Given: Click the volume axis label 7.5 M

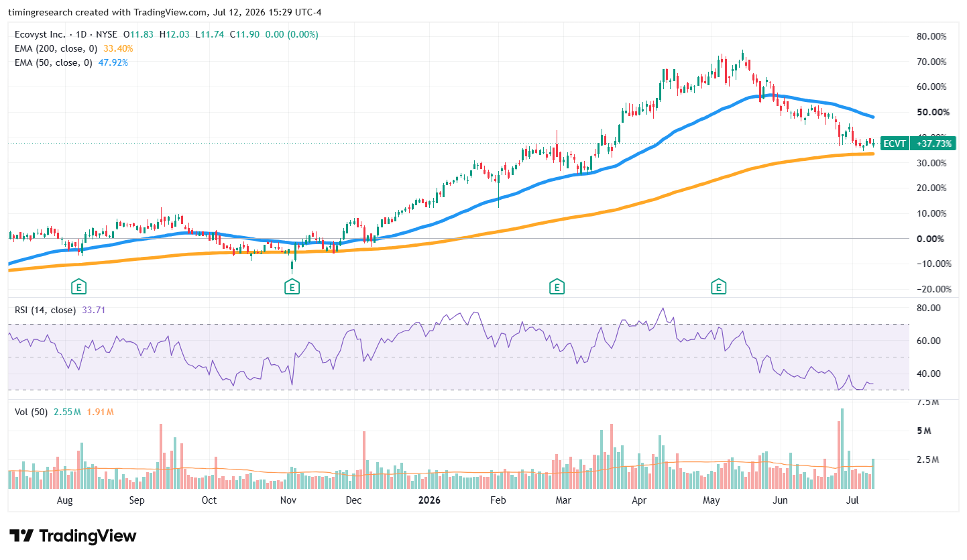Looking at the screenshot, I should tap(929, 402).
